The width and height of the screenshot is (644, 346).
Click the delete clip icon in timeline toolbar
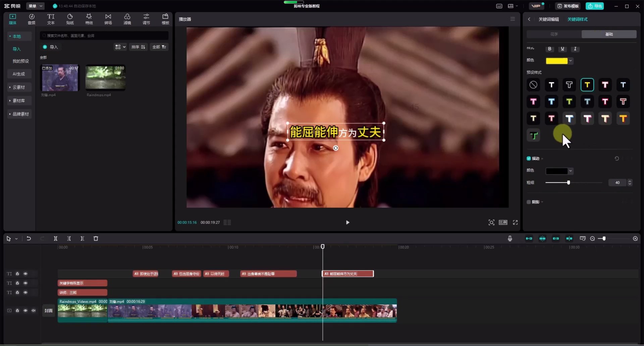(96, 238)
